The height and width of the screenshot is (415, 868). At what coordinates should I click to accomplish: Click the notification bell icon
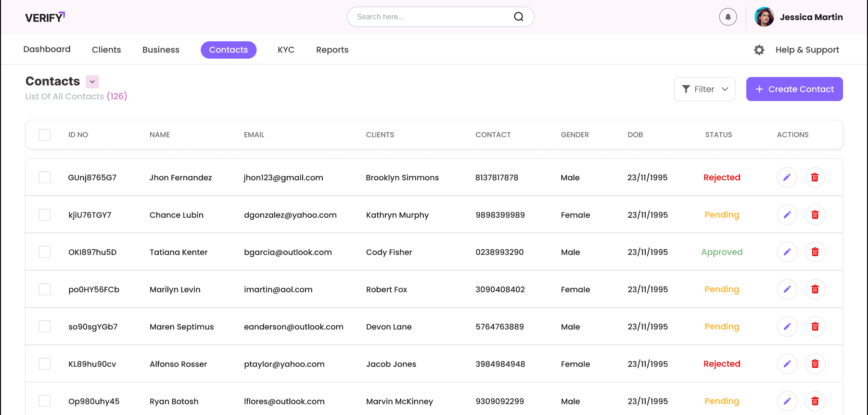(728, 17)
